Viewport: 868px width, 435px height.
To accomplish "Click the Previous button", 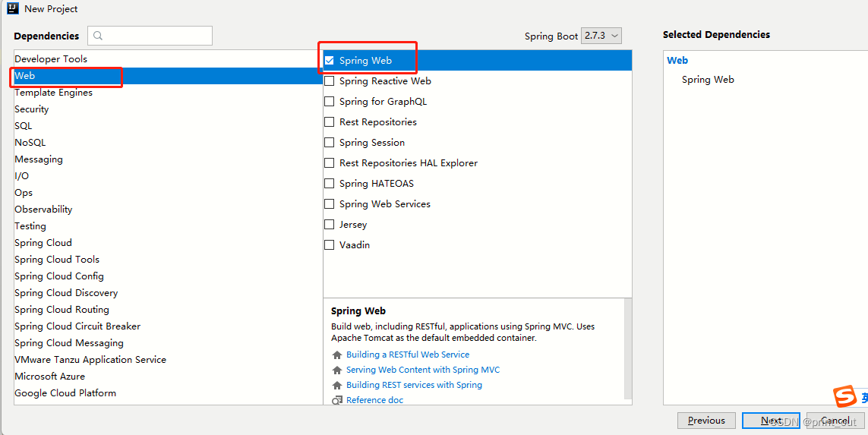I will tap(706, 421).
